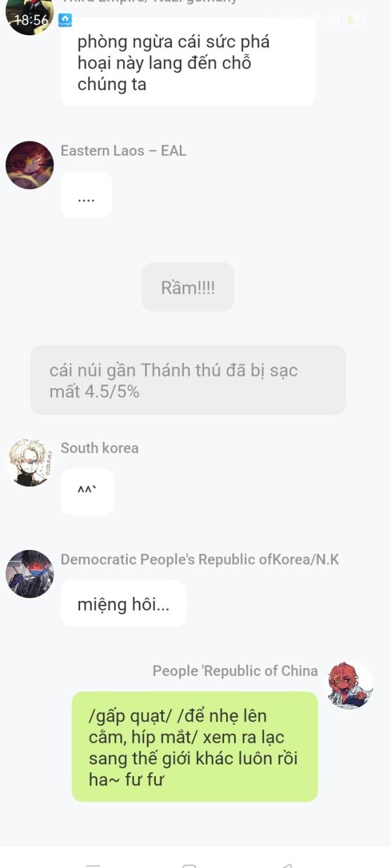Tap the Democratic People's Republic of Korea avatar
The image size is (391, 868).
click(x=29, y=573)
